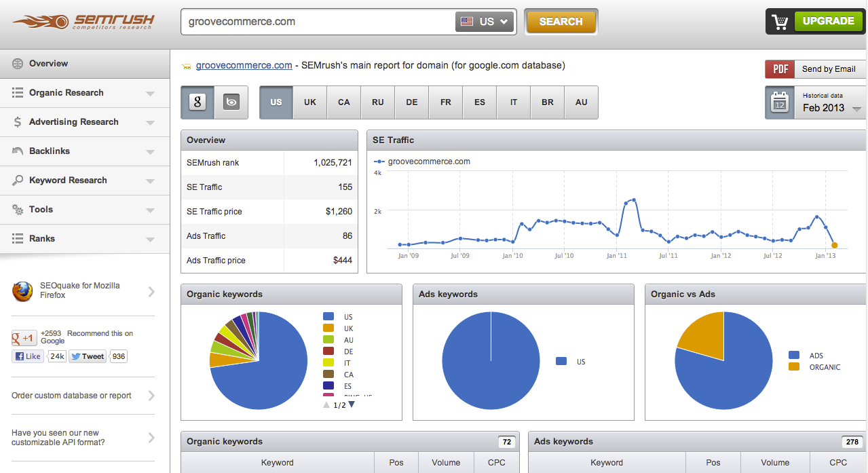
Task: Click the Tweet button
Action: tap(88, 356)
